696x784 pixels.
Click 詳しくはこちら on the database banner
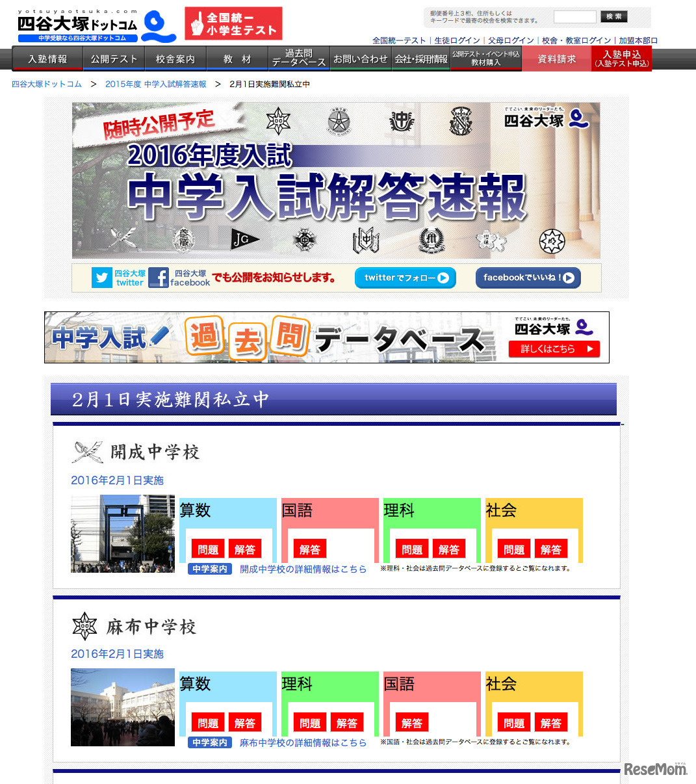pyautogui.click(x=554, y=349)
